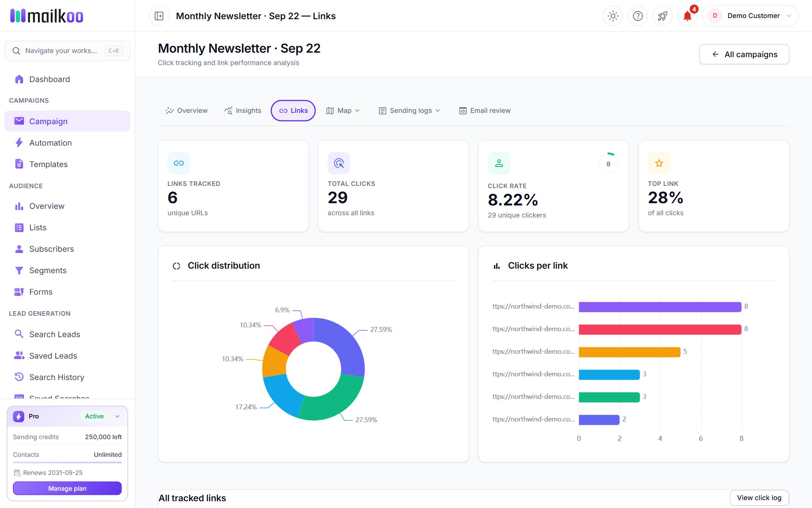
Task: Open Templates in sidebar
Action: [67, 164]
